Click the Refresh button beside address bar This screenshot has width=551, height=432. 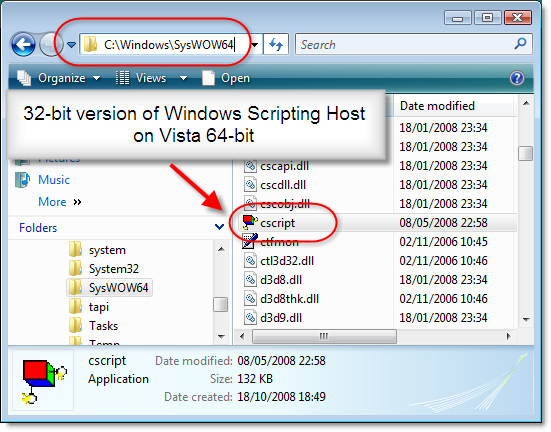[276, 45]
